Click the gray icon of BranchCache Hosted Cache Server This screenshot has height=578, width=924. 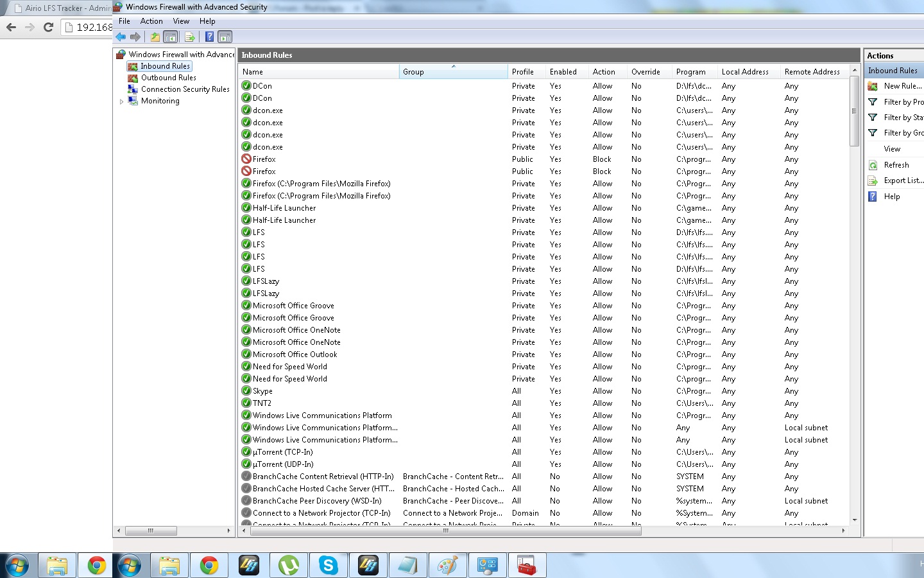[x=246, y=488]
